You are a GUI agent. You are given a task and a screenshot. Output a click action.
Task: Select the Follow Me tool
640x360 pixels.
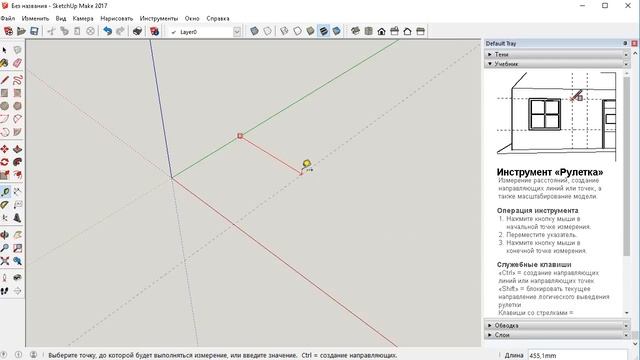pyautogui.click(x=17, y=162)
